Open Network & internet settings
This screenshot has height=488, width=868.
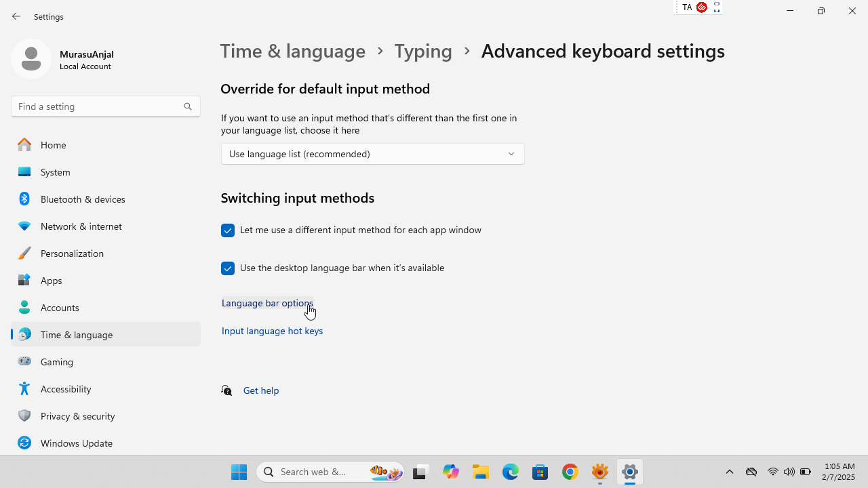(x=81, y=226)
